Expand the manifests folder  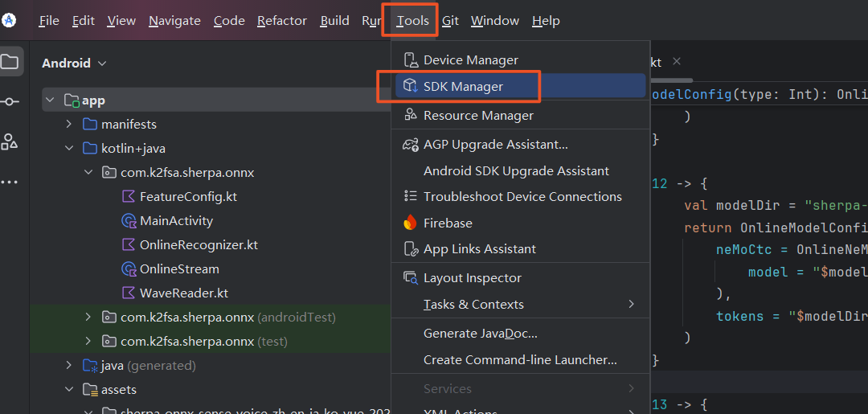pyautogui.click(x=68, y=124)
